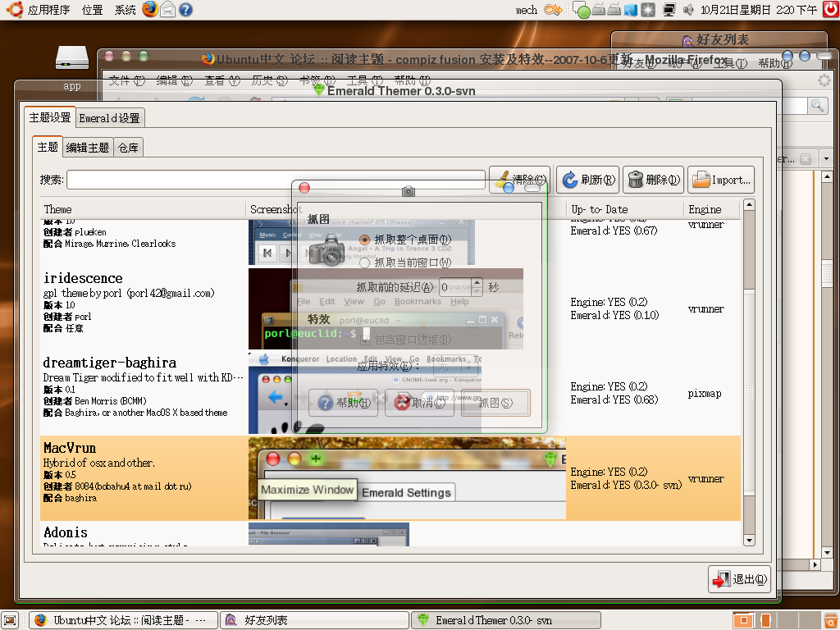Viewport: 840px width, 630px height.
Task: Click the first keyboard indicator in the tray
Action: pyautogui.click(x=599, y=10)
